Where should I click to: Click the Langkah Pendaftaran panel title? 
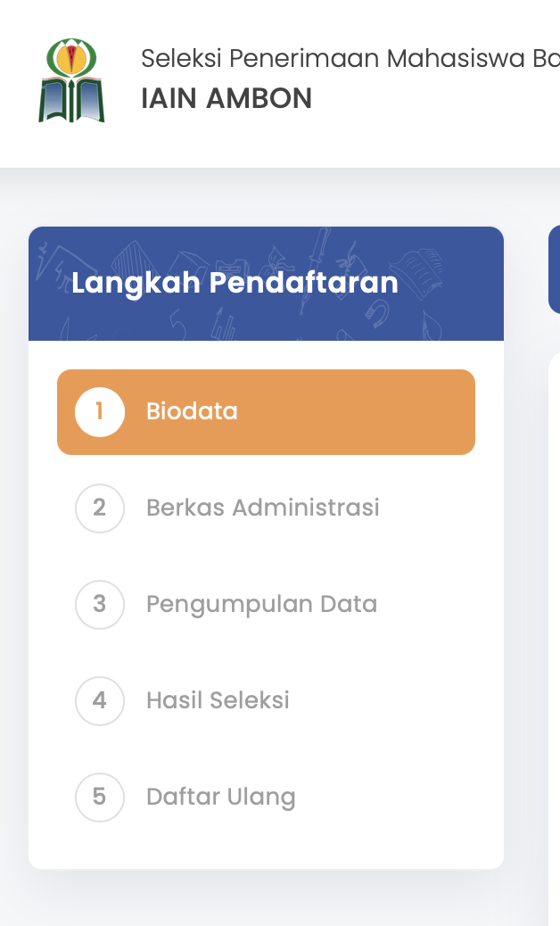pyautogui.click(x=235, y=283)
